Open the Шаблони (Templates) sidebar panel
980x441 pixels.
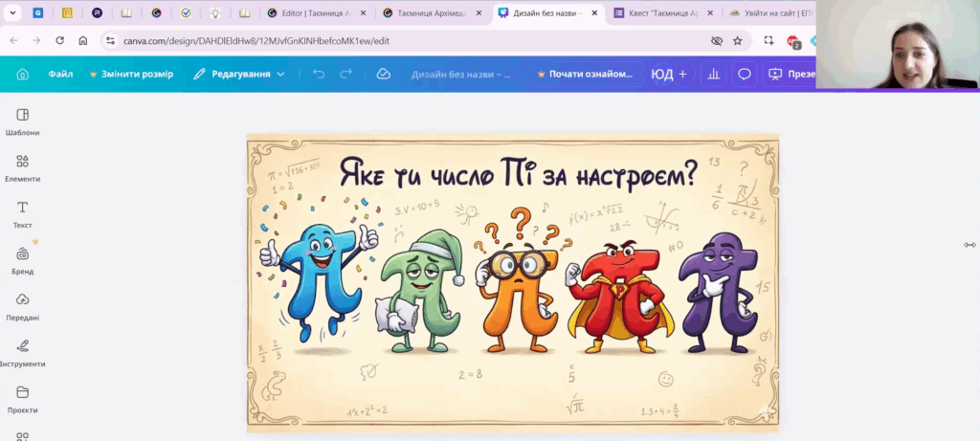coord(22,121)
